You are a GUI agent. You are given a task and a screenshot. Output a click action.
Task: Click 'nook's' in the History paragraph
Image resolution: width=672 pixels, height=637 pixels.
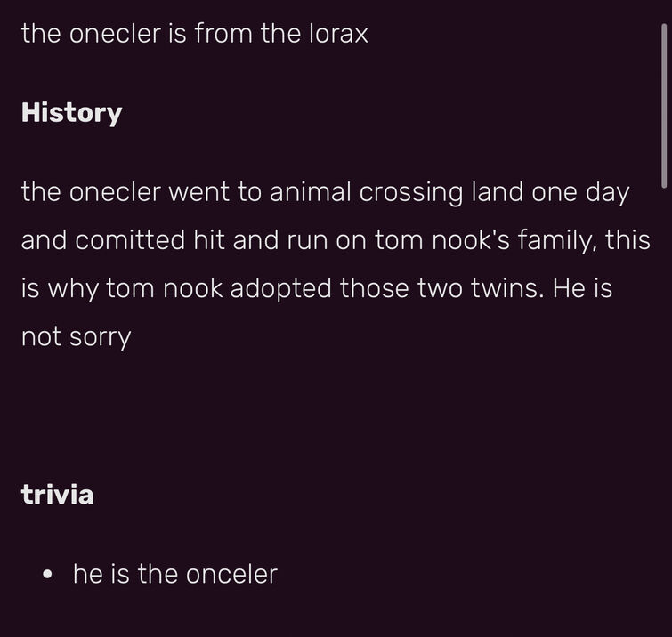(471, 240)
